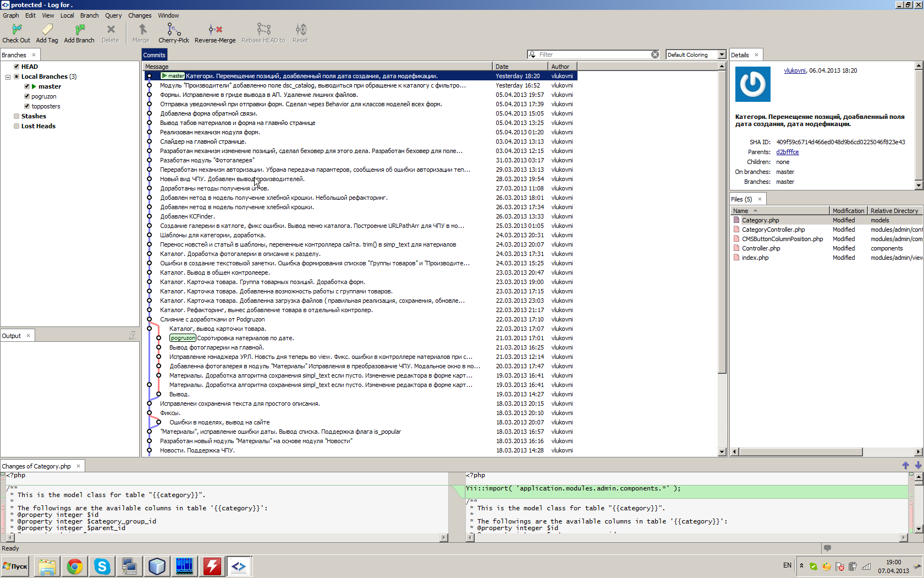Open Windows Explorer from the taskbar

point(47,566)
